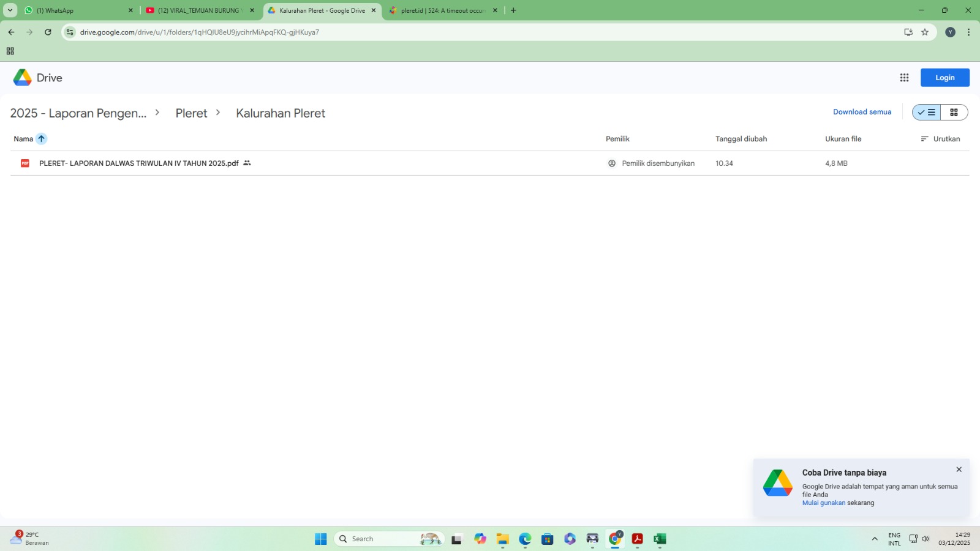Viewport: 980px width, 551px height.
Task: Reverse the Nama sort direction arrow
Action: 41,139
